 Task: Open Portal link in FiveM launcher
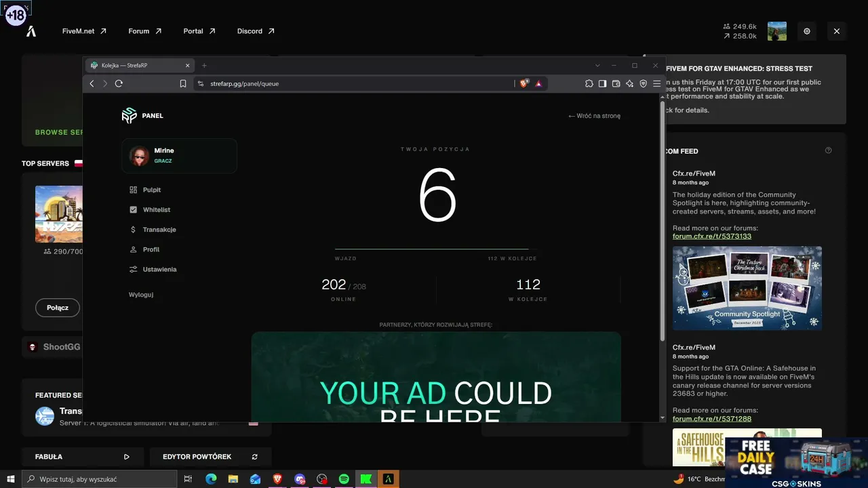tap(199, 31)
